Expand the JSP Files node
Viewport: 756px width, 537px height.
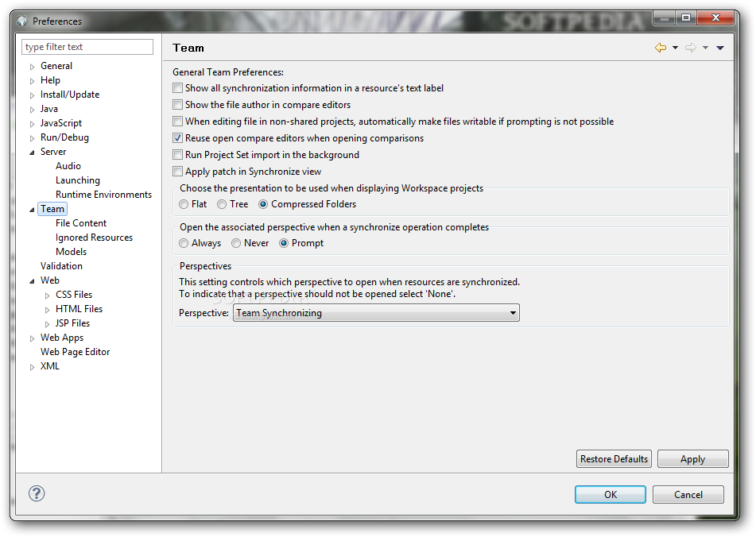47,324
